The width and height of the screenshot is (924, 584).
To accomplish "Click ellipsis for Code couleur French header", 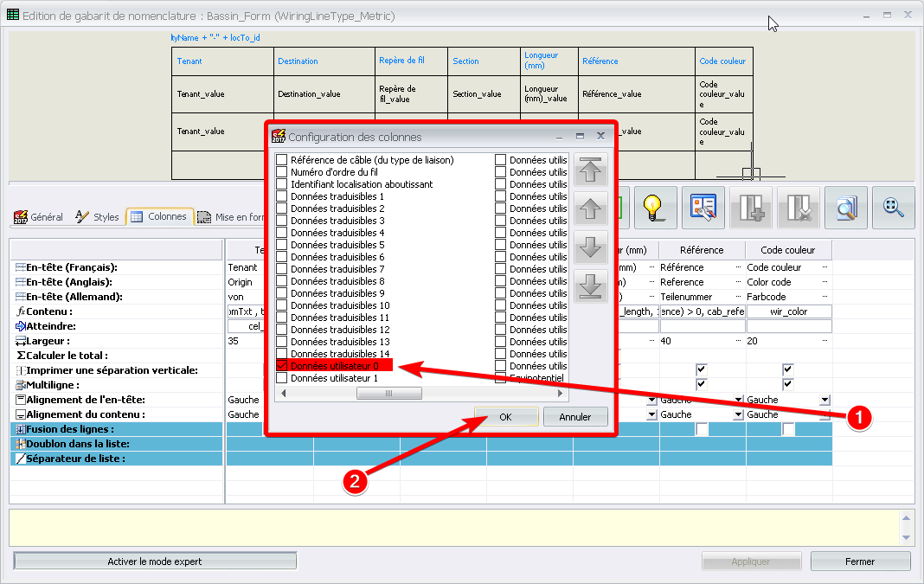I will pos(825,267).
